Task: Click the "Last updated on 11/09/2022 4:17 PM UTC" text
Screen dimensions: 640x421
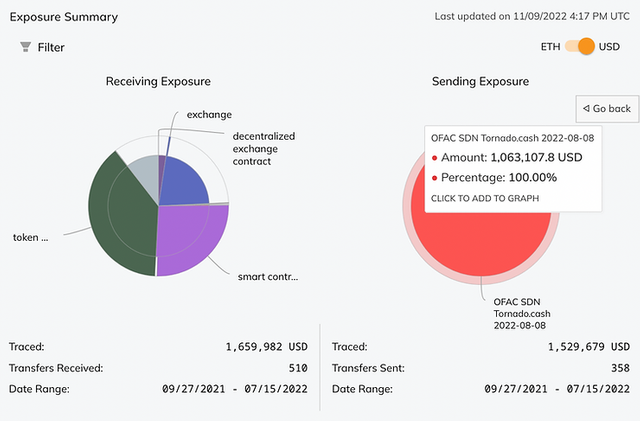Action: 532,16
